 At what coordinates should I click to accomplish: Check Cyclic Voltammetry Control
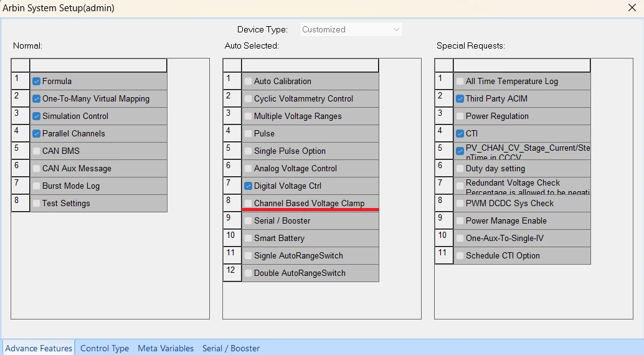pyautogui.click(x=248, y=98)
